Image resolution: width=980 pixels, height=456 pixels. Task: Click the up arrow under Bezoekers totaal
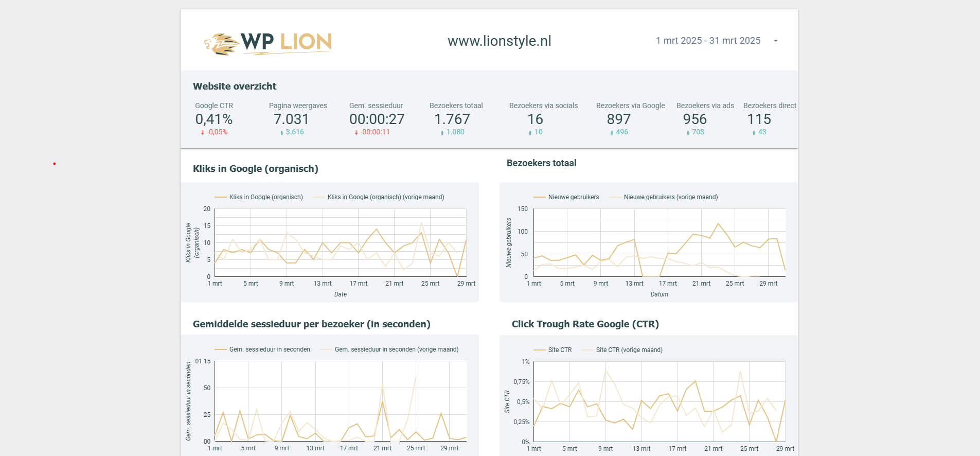pyautogui.click(x=442, y=133)
